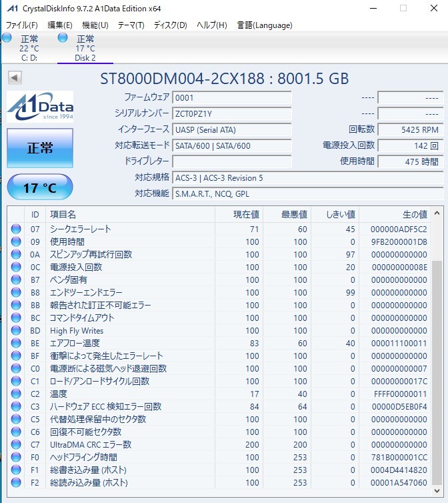Click the しきい値 column header
This screenshot has width=448, height=503.
pos(335,214)
